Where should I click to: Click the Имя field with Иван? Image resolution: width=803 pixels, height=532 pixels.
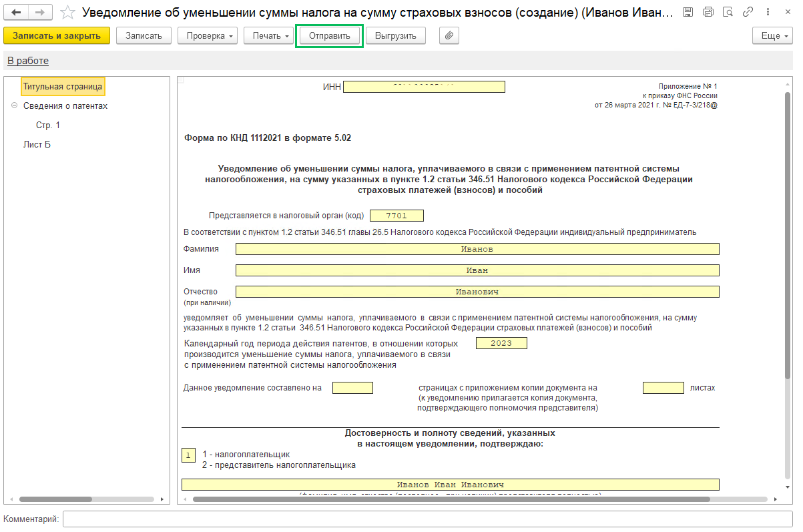(477, 270)
